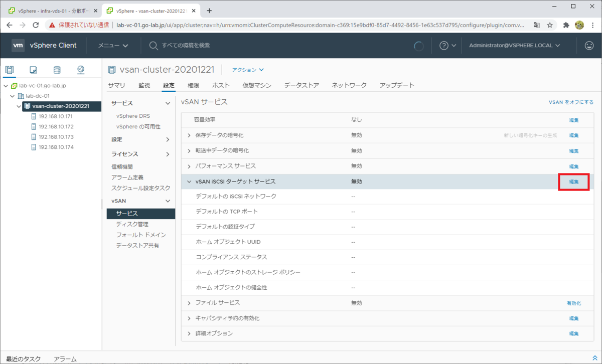The width and height of the screenshot is (602, 364).
Task: Expand the 転送中データの暗号化 row
Action: pos(189,150)
